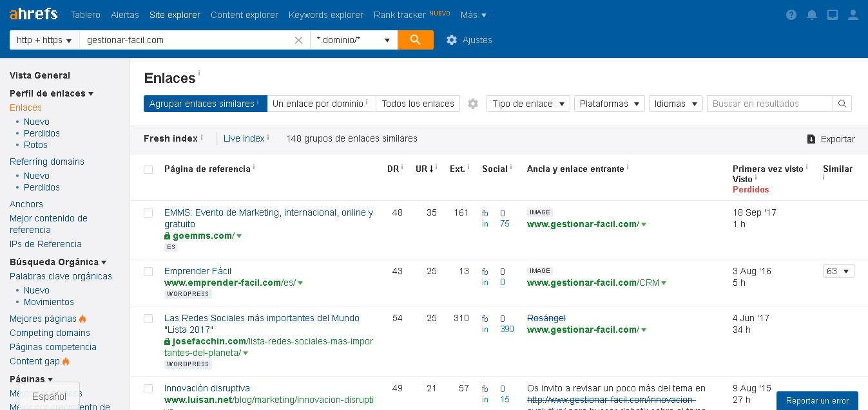Click the top bar monitor icon
The image size is (868, 410).
point(833,15)
